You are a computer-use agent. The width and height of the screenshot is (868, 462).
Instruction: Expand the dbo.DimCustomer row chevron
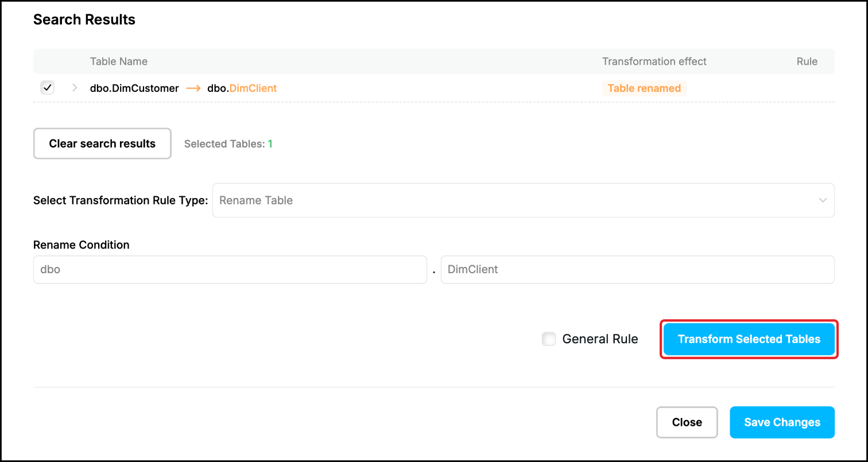pos(75,88)
